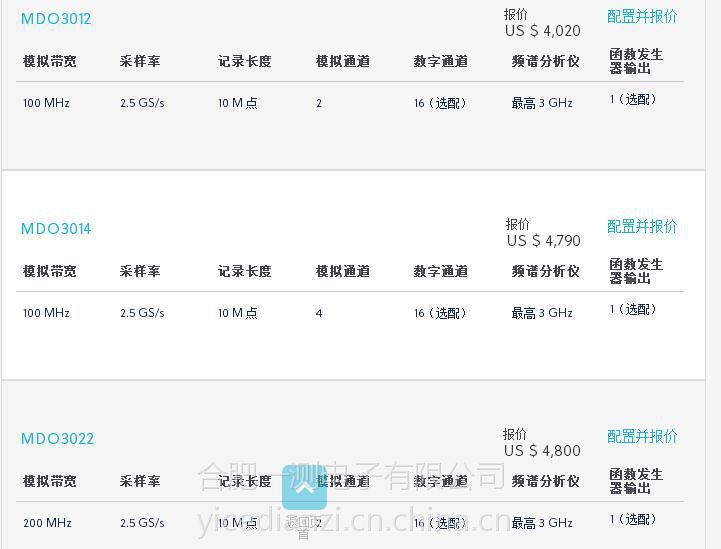Select the US $ 4,020 price

[543, 31]
